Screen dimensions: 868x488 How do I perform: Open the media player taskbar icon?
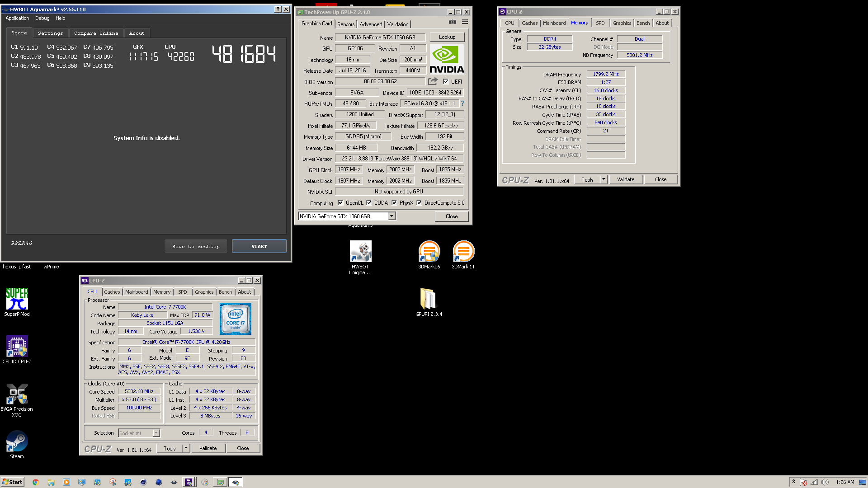point(66,482)
